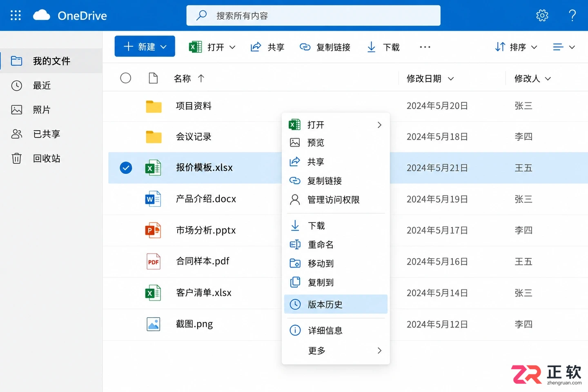This screenshot has height=392, width=588.
Task: Choose 详细信息 in the context menu
Action: (x=336, y=330)
